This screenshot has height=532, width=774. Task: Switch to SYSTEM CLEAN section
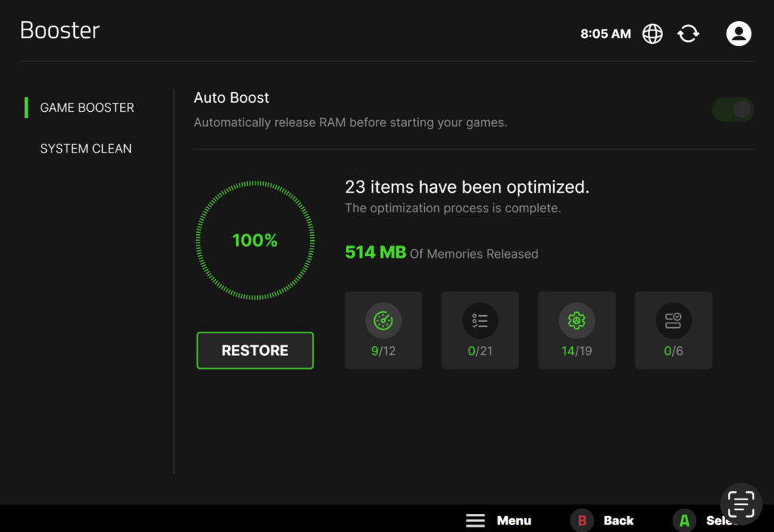point(86,149)
